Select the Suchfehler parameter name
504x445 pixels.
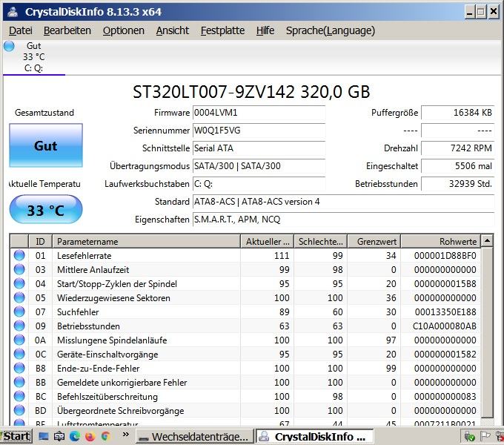78,312
